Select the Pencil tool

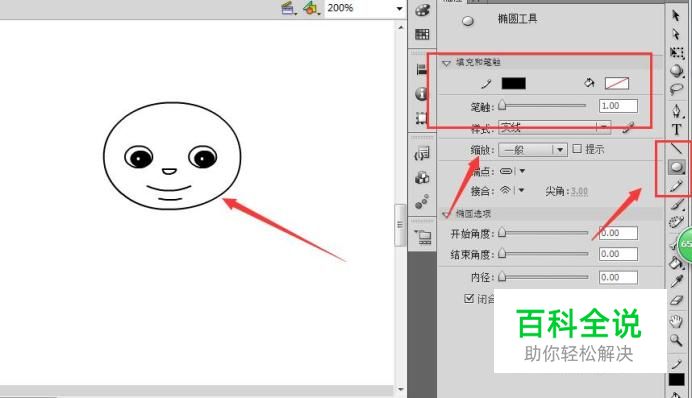pos(676,186)
